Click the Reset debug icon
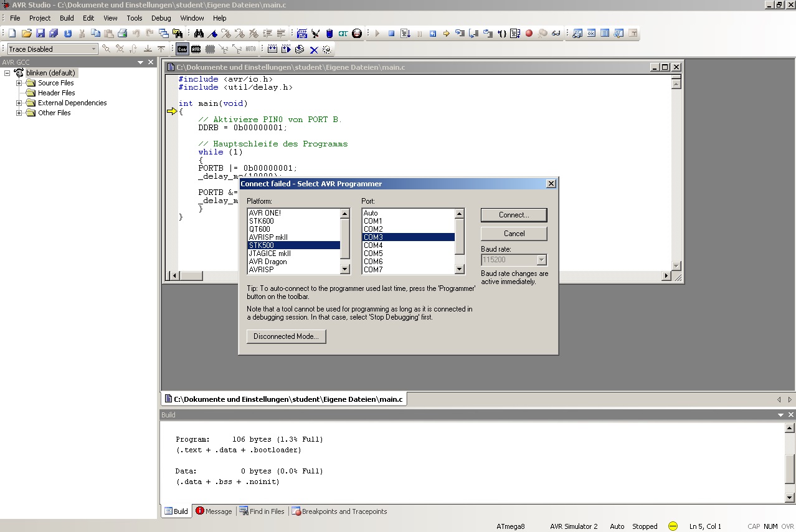Viewport: 796px width, 532px height. click(x=433, y=34)
